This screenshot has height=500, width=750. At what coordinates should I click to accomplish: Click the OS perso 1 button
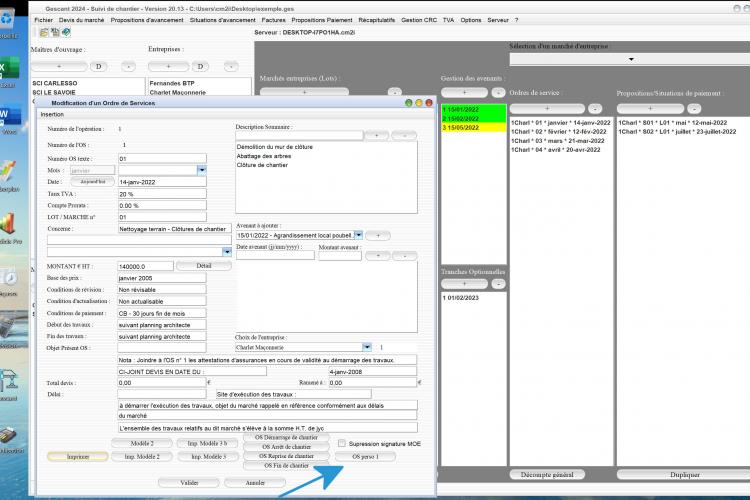[365, 456]
